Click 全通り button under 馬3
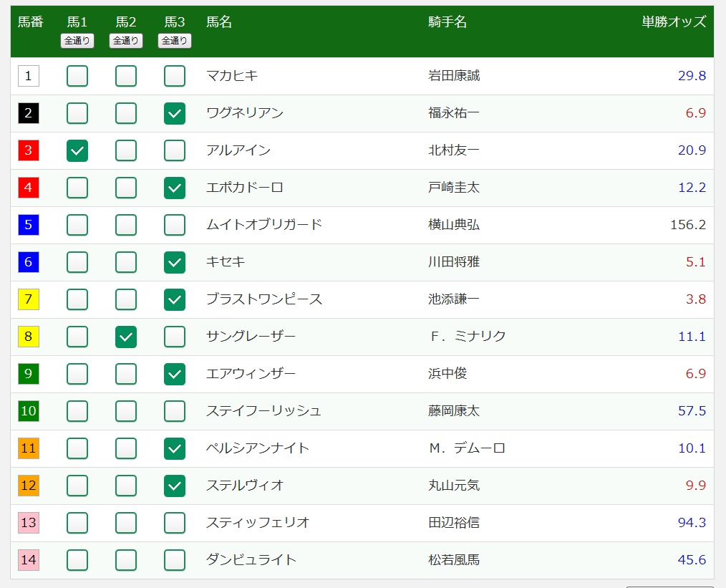 175,41
